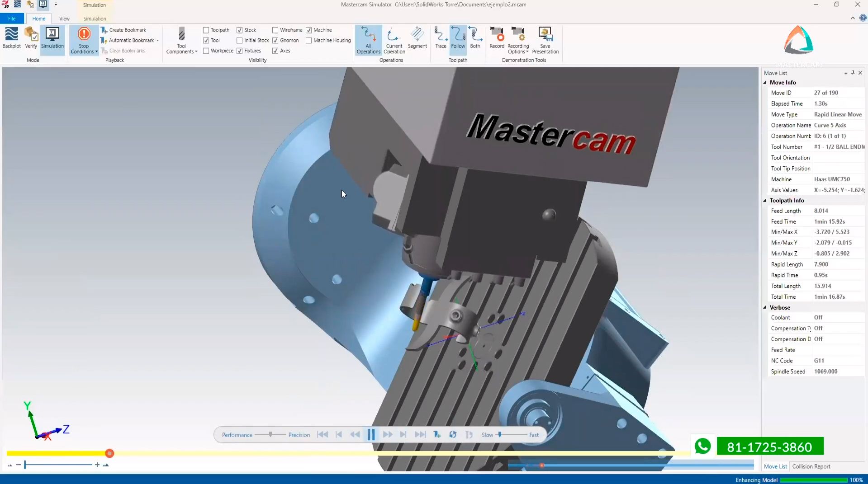Uncheck the Stock visibility checkbox
This screenshot has height=484, width=868.
pos(239,30)
